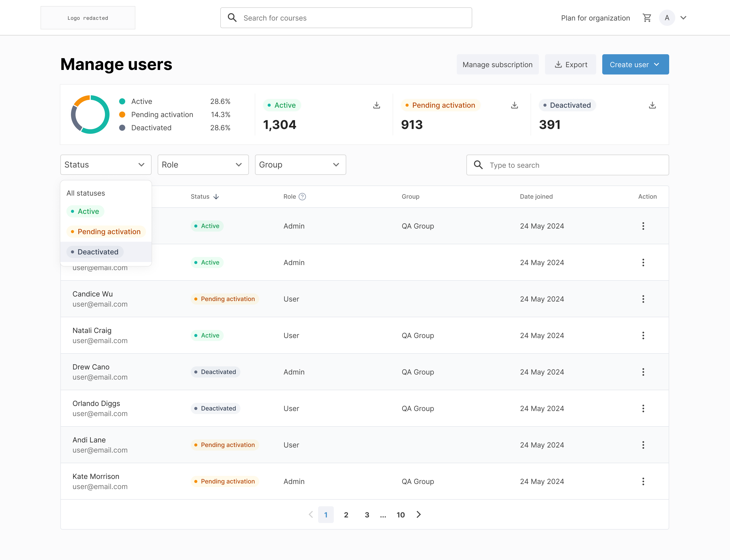Open the Role filter dropdown
730x560 pixels.
tap(203, 165)
